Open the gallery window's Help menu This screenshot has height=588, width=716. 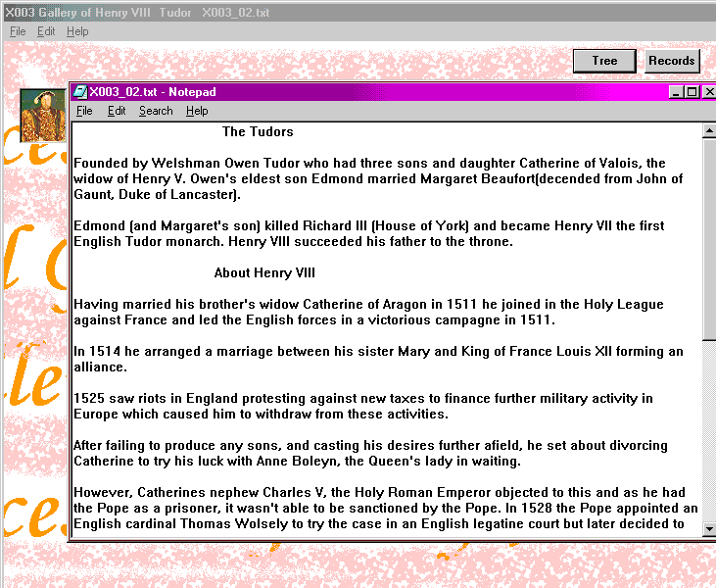77,31
